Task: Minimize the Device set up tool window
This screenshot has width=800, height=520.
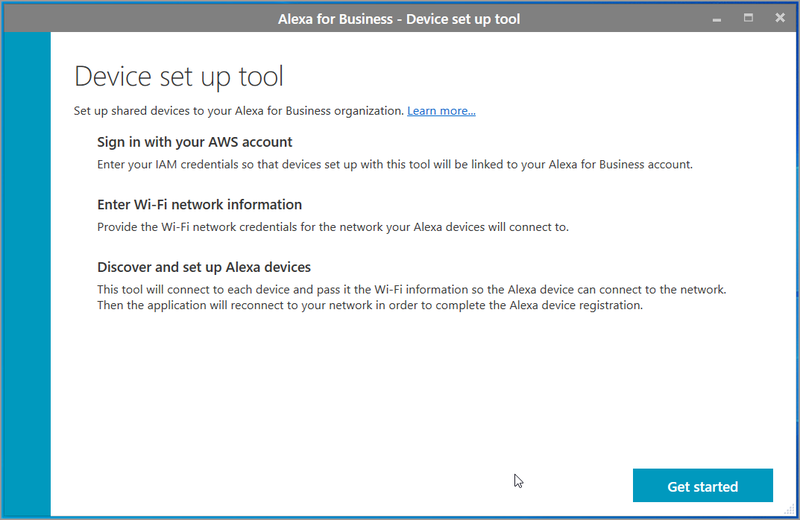Action: coord(717,19)
